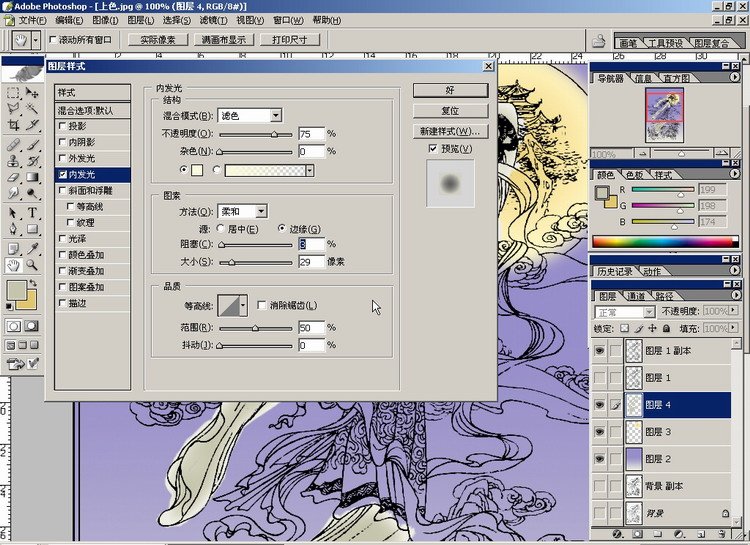The image size is (750, 545).
Task: Enable the 投影 drop shadow checkbox
Action: click(62, 126)
